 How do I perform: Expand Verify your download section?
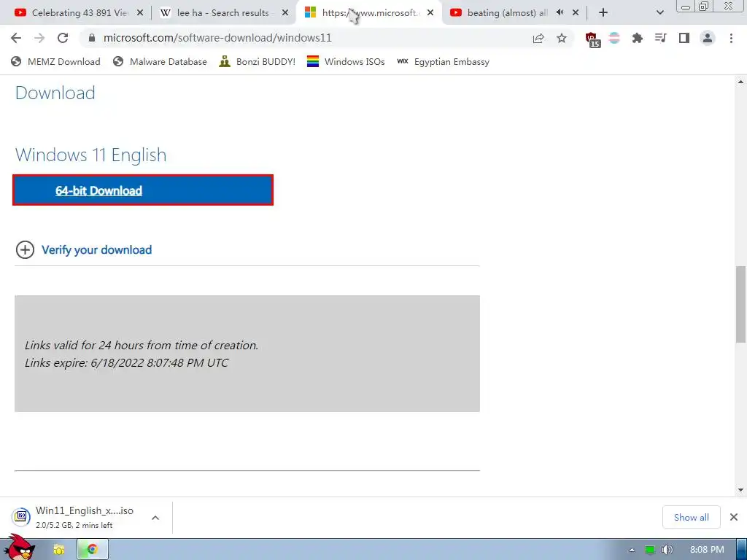click(97, 249)
